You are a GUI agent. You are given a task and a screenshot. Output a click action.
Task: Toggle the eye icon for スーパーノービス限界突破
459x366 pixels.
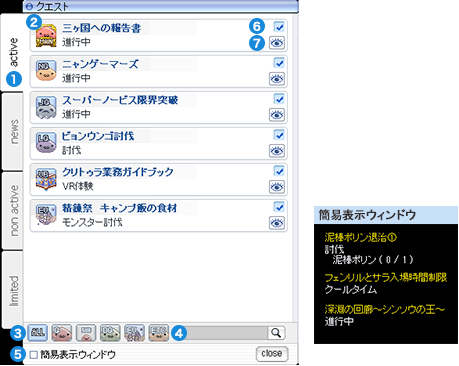pyautogui.click(x=277, y=115)
